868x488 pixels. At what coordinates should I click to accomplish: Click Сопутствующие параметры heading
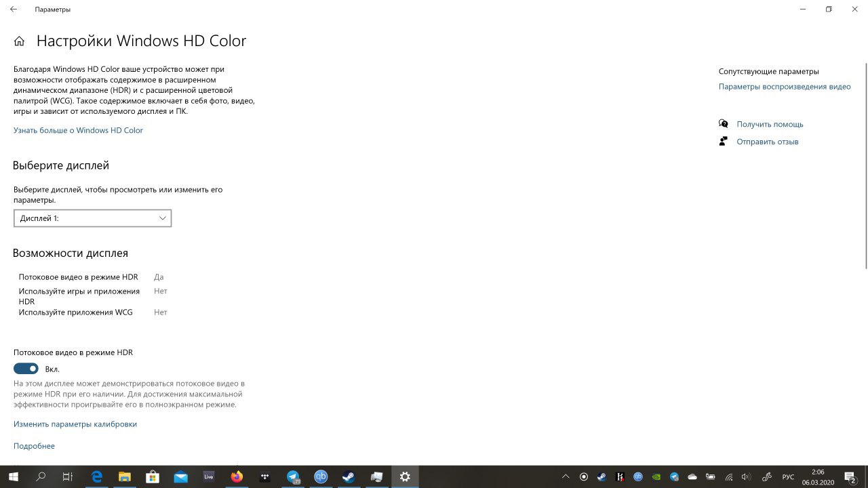(769, 71)
